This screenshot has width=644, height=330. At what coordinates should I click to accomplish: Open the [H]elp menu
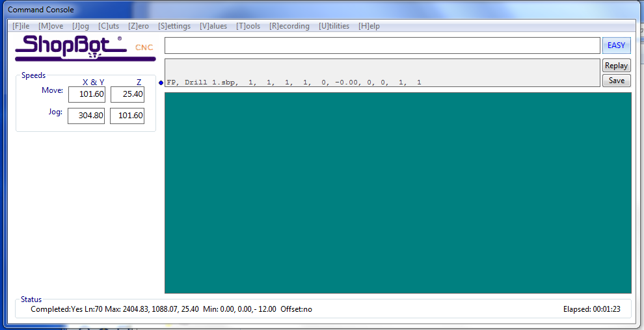coord(369,26)
